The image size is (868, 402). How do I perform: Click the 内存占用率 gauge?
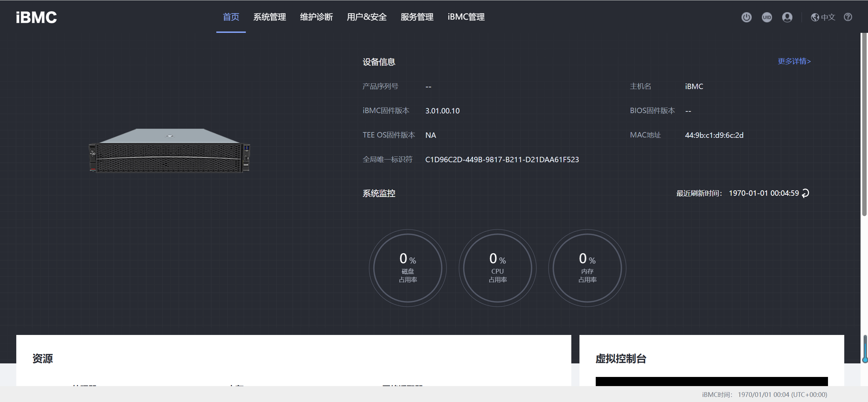[587, 268]
